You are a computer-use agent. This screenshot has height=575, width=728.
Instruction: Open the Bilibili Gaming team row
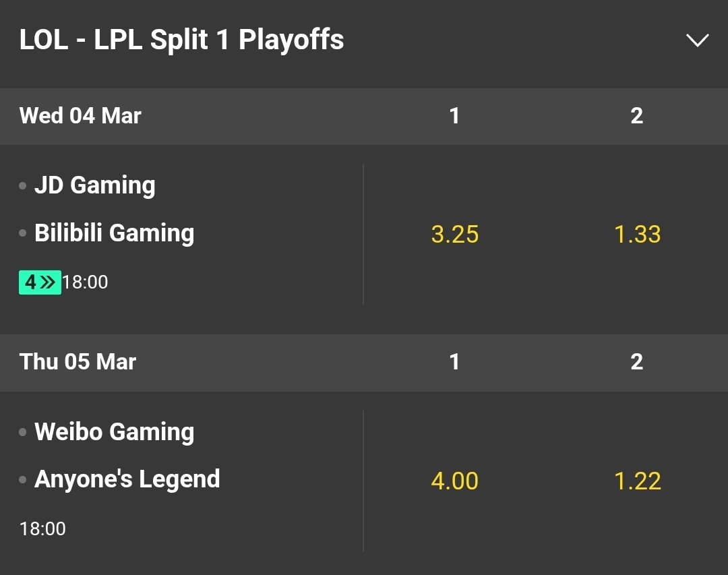coord(114,233)
